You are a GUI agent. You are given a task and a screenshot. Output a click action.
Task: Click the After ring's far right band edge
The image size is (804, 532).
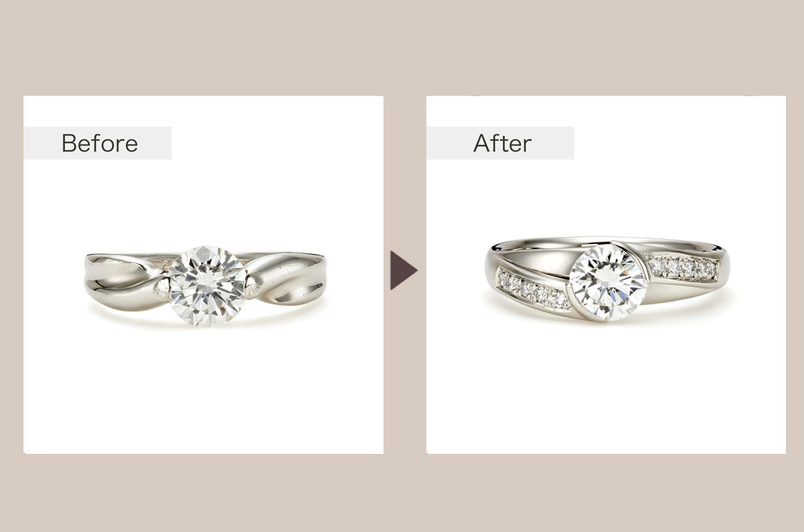726,265
